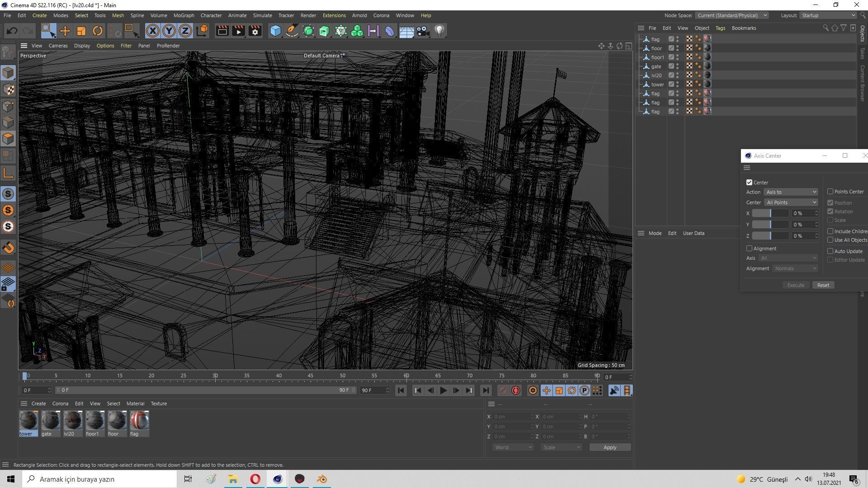Render to Picture Viewer icon
Image resolution: width=868 pixels, height=488 pixels.
tap(238, 31)
